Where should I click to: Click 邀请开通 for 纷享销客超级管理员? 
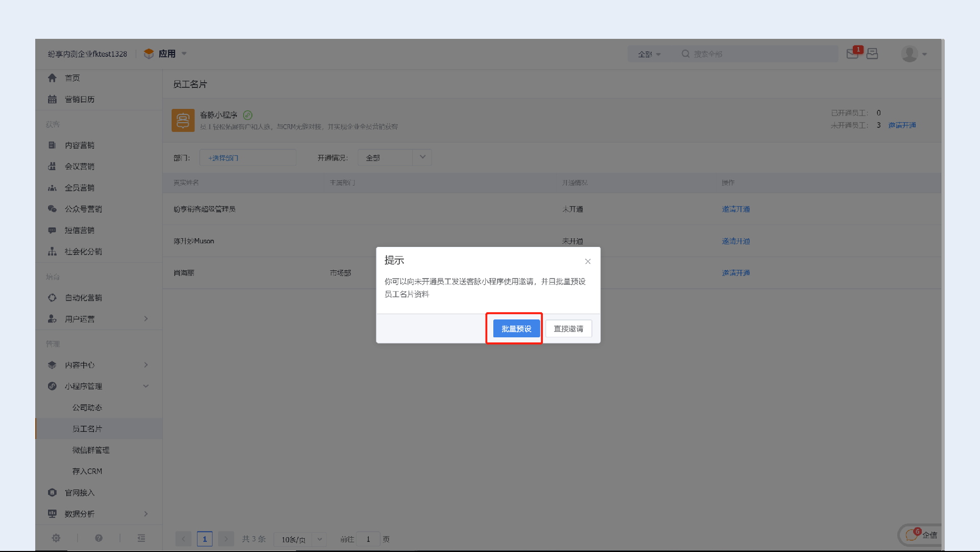click(736, 209)
